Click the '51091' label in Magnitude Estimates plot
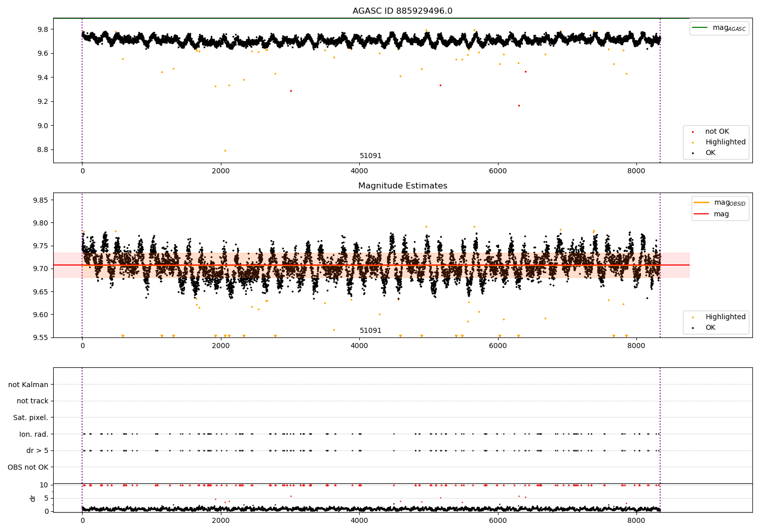The height and width of the screenshot is (532, 760). point(370,331)
